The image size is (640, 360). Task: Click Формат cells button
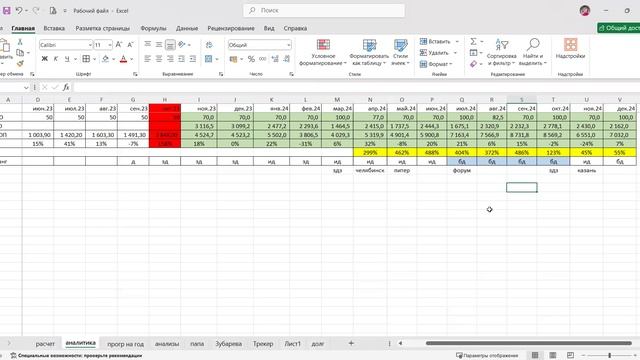coord(436,64)
